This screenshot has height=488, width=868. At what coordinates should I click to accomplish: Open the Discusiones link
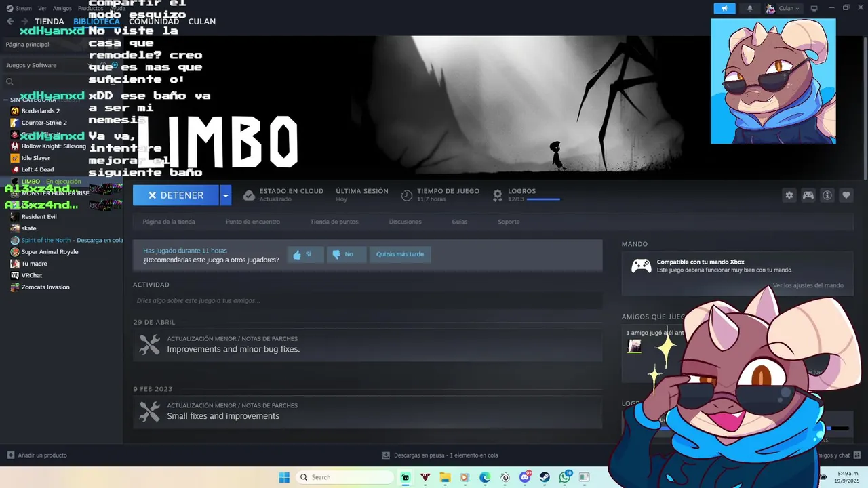click(406, 222)
